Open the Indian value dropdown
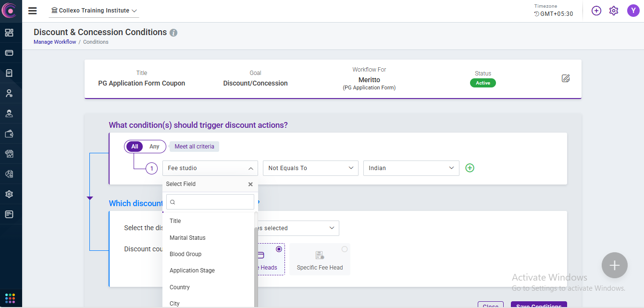Viewport: 644px width, 308px height. pos(411,168)
